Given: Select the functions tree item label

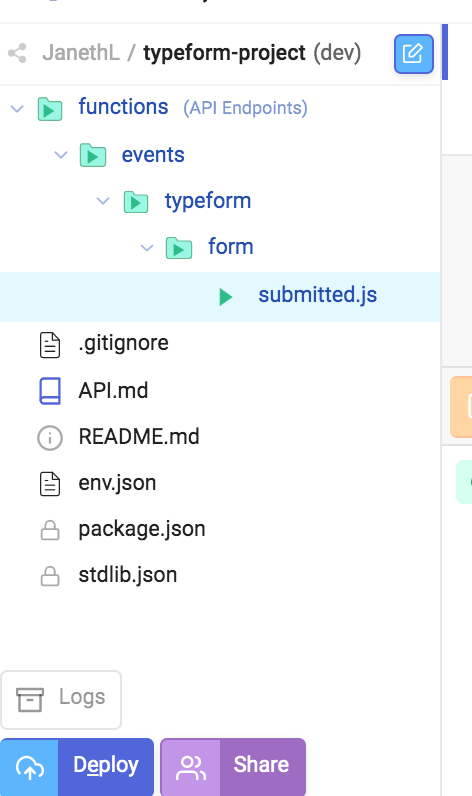Looking at the screenshot, I should pos(123,107).
